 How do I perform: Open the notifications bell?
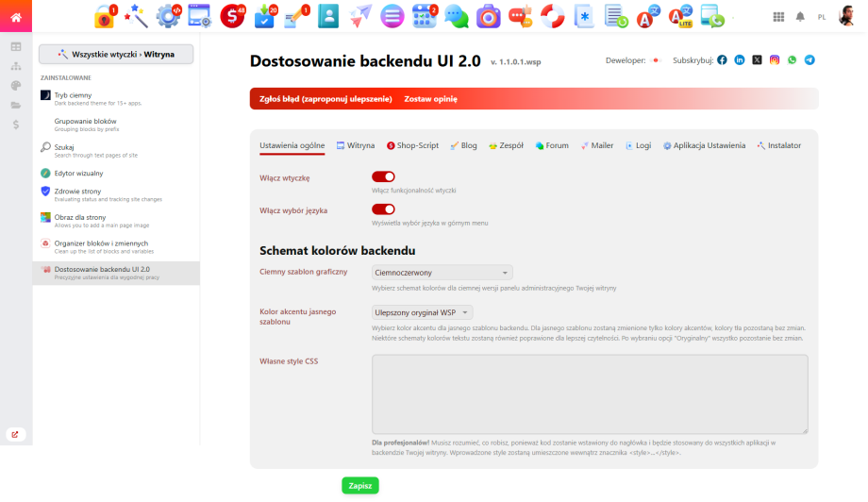click(800, 17)
